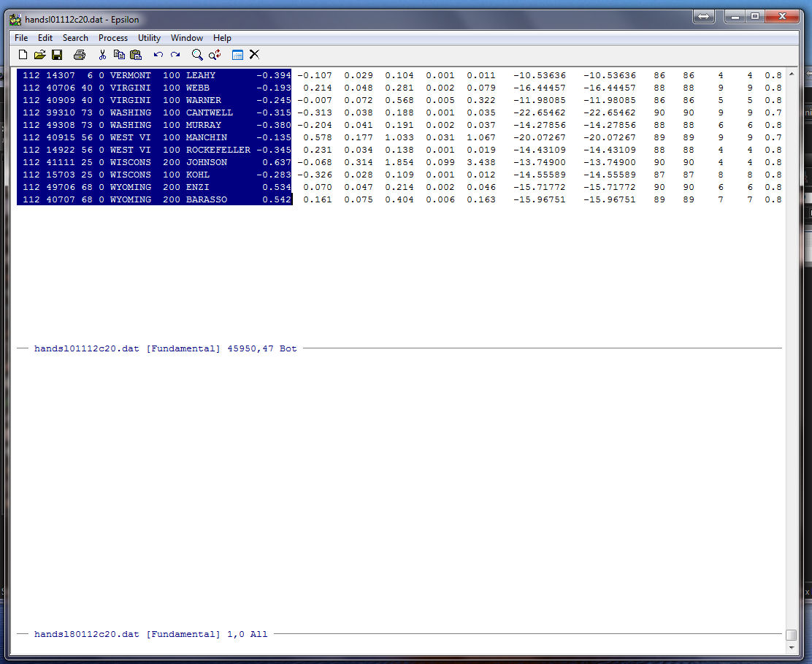Paste from clipboard using the paste icon
The image size is (812, 664).
tap(136, 55)
